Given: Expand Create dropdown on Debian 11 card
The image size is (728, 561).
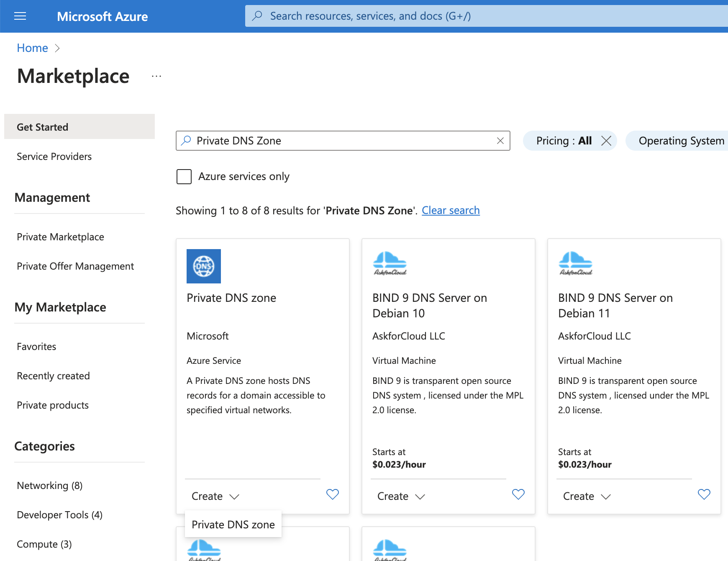Looking at the screenshot, I should click(x=587, y=496).
